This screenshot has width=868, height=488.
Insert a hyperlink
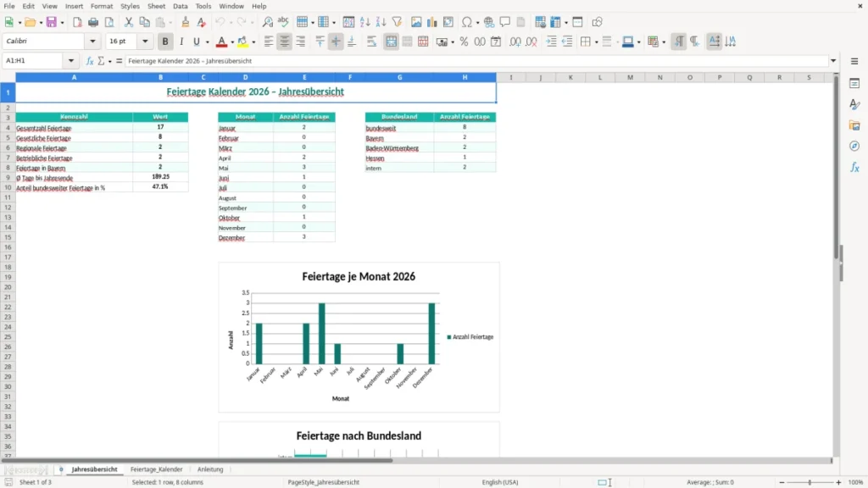tap(489, 22)
